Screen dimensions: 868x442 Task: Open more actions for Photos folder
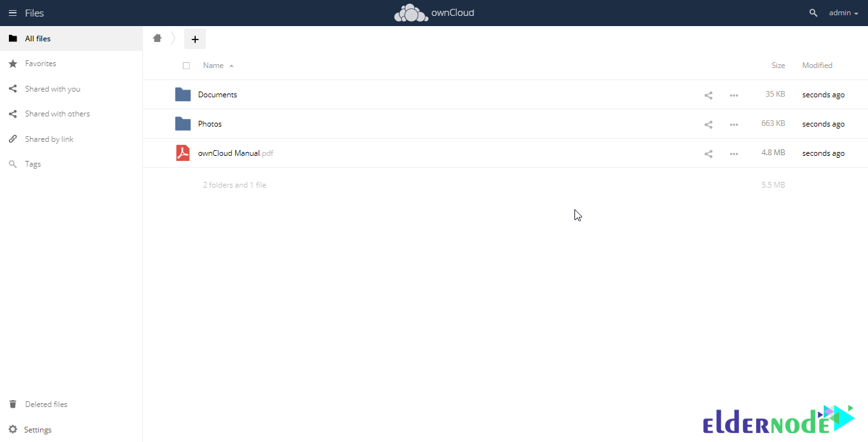tap(734, 125)
